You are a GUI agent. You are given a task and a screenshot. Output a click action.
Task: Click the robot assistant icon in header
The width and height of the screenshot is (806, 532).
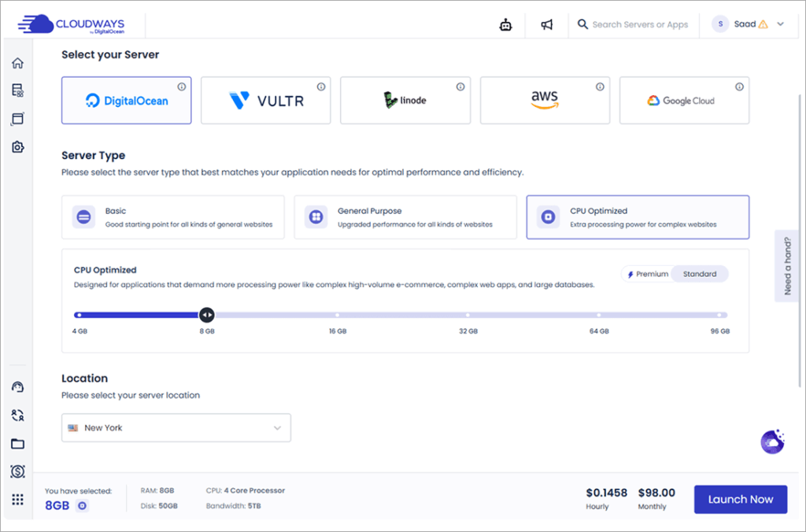[x=506, y=24]
